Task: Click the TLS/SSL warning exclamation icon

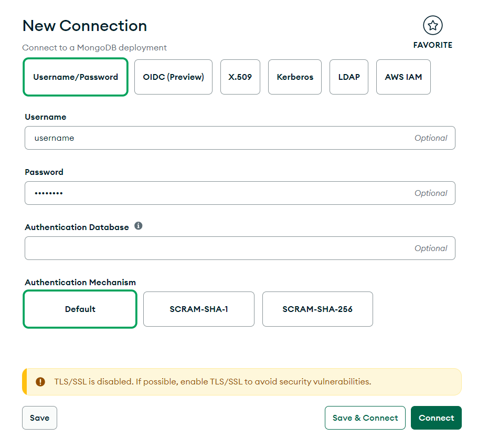Action: (x=40, y=382)
